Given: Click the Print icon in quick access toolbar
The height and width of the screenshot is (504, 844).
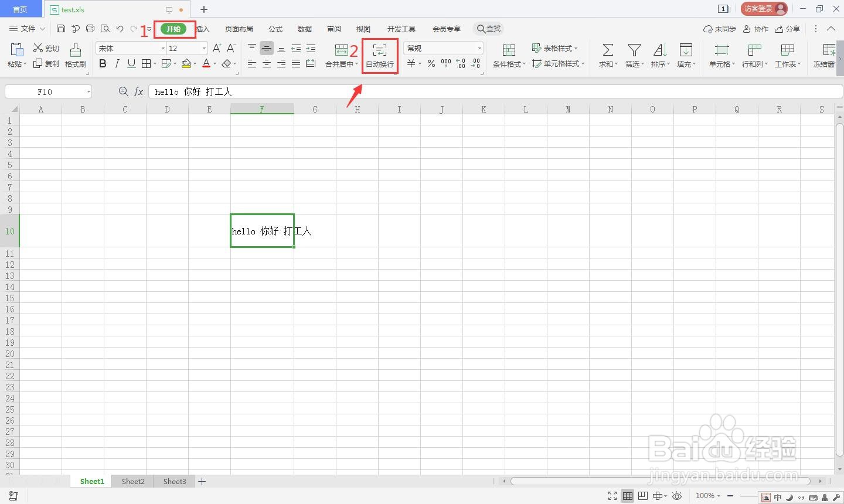Looking at the screenshot, I should [90, 29].
